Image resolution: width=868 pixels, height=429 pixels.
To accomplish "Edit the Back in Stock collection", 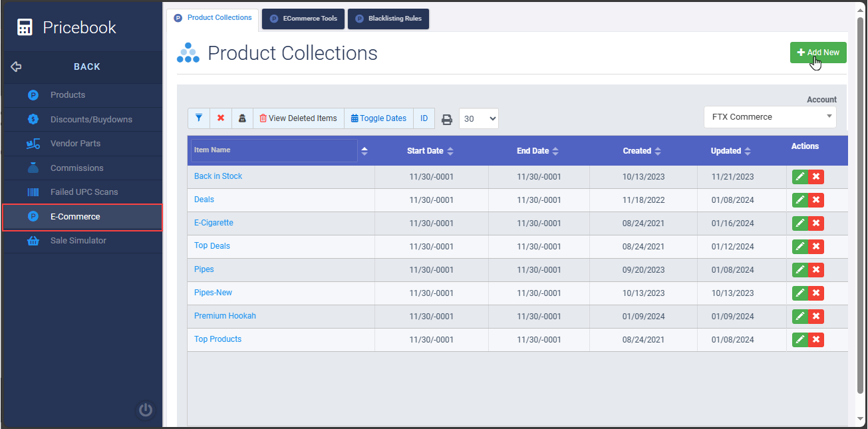I will tap(800, 177).
